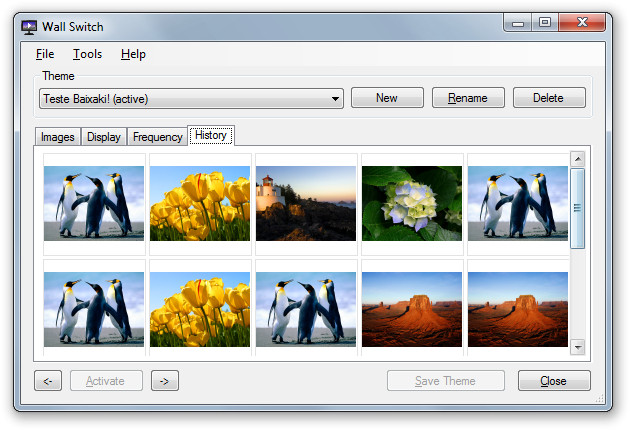Viewport: 630px width, 431px height.
Task: Click the New theme button
Action: 387,98
